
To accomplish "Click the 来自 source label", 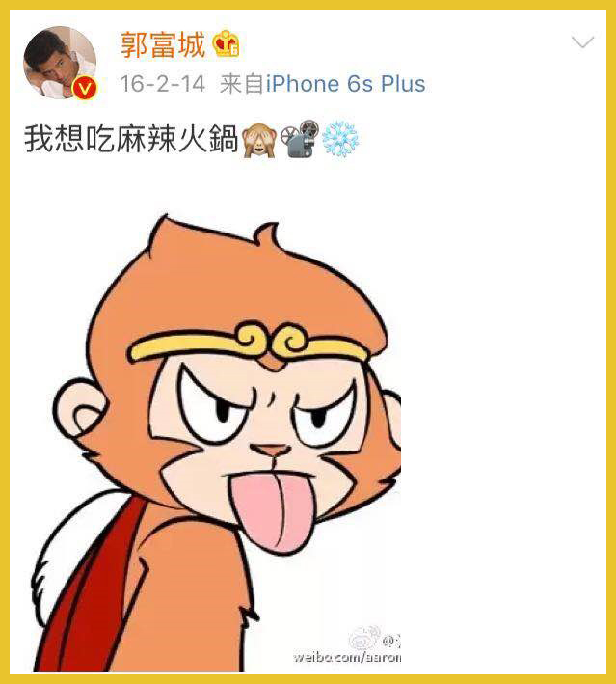I will point(242,84).
